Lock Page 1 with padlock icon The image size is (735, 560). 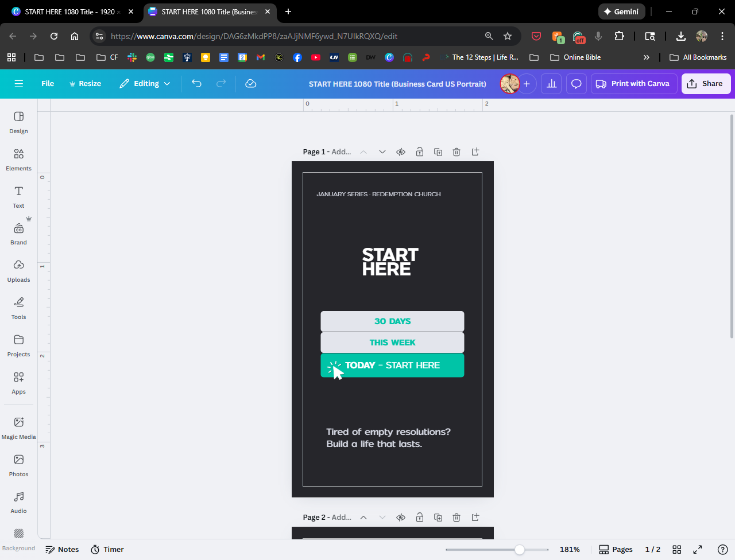[x=420, y=152]
